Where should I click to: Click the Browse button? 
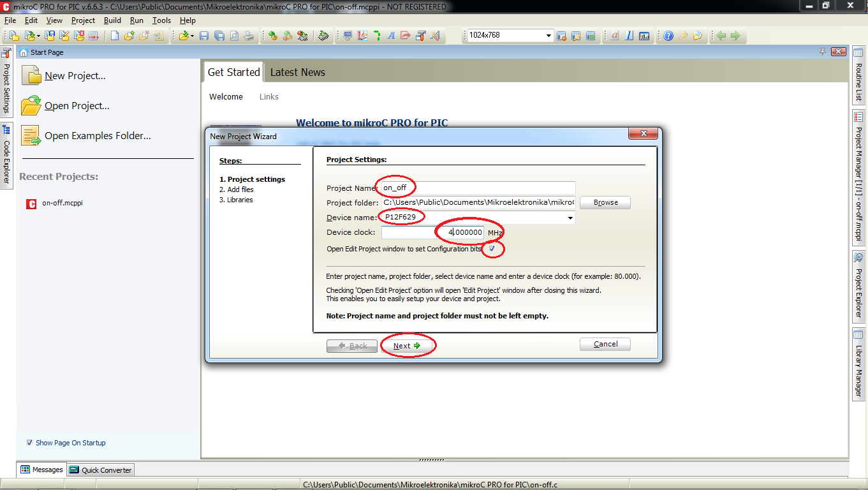[x=605, y=202]
